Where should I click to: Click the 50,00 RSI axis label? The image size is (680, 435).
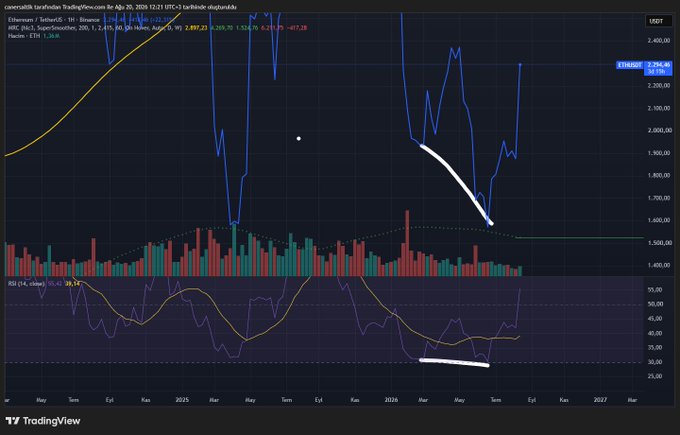655,304
